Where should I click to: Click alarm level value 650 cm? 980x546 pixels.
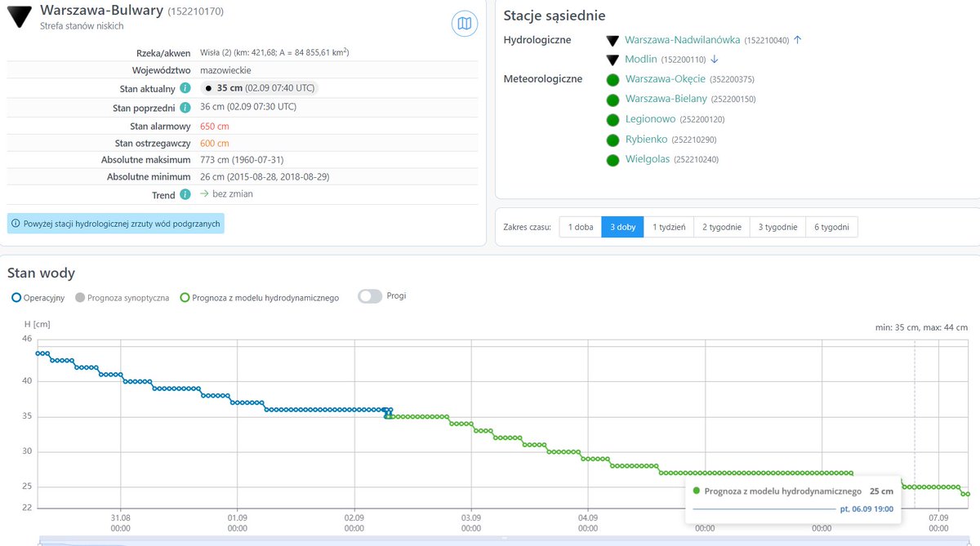(215, 127)
